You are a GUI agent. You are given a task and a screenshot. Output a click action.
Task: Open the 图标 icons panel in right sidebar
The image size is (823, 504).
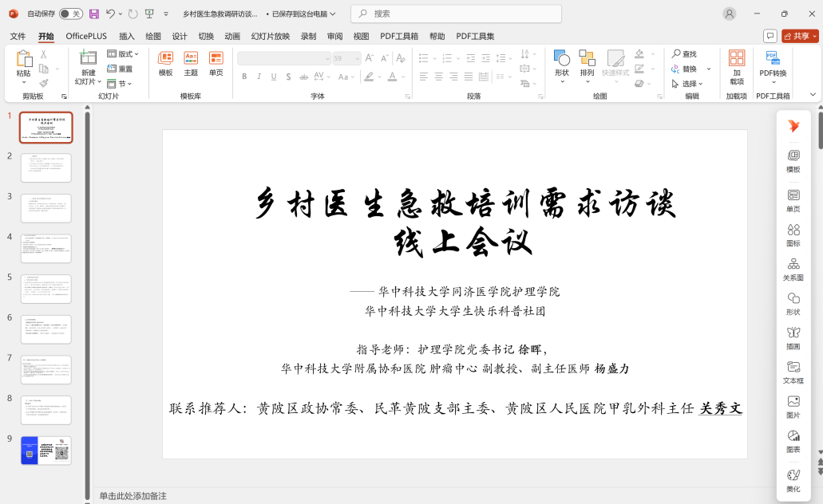click(793, 235)
